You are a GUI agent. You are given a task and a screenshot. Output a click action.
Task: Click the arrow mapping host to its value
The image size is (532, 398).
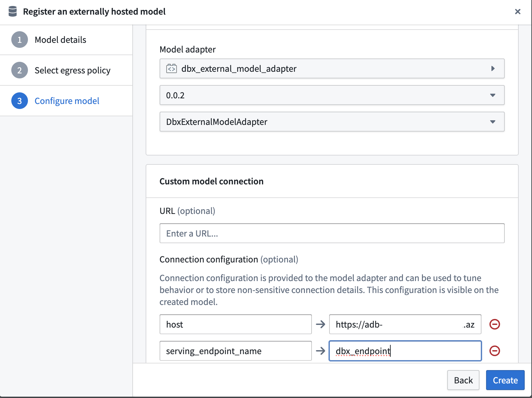point(321,325)
